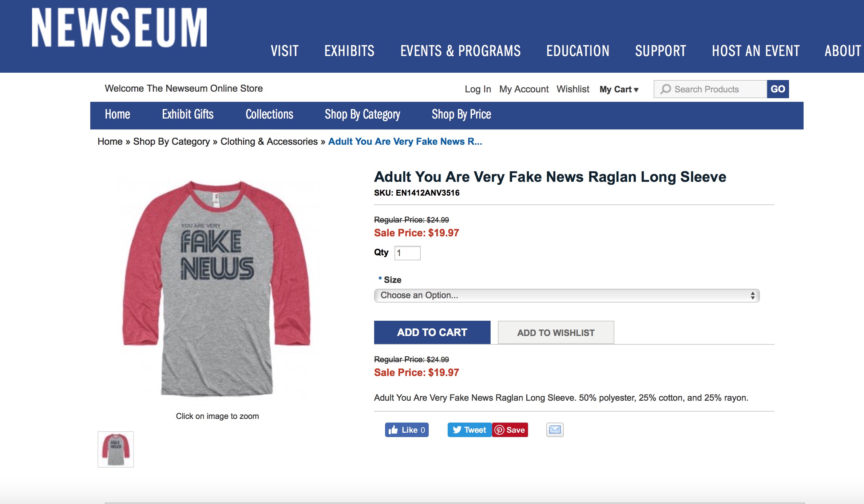Open Shop By Price menu
This screenshot has height=504, width=864.
pyautogui.click(x=461, y=115)
